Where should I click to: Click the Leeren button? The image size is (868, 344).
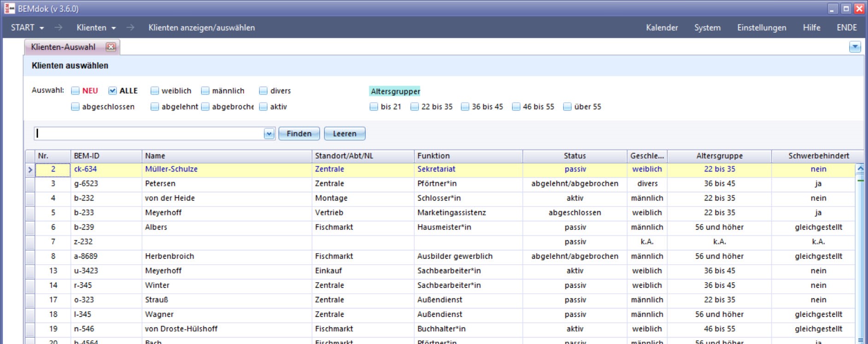pos(345,134)
